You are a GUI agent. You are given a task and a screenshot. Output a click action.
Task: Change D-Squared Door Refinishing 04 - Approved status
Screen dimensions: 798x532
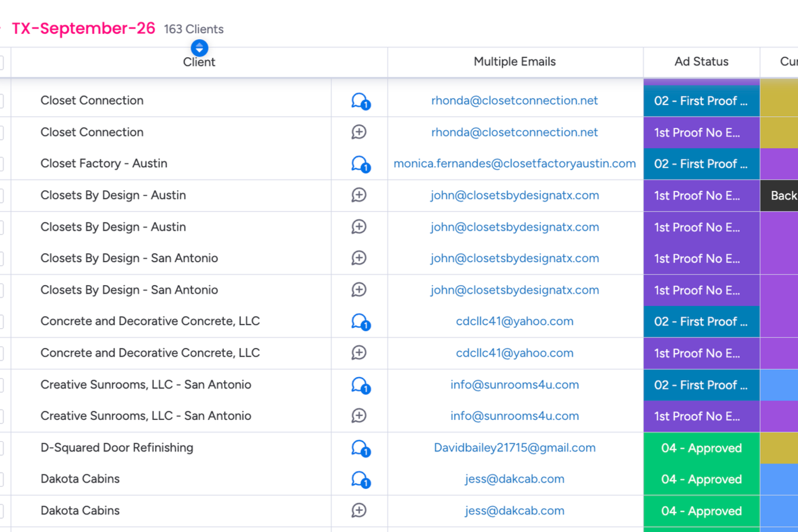coord(701,448)
